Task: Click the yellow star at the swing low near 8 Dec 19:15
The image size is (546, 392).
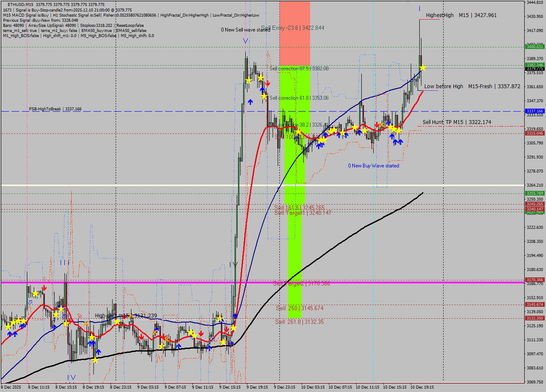Action: coord(95,360)
